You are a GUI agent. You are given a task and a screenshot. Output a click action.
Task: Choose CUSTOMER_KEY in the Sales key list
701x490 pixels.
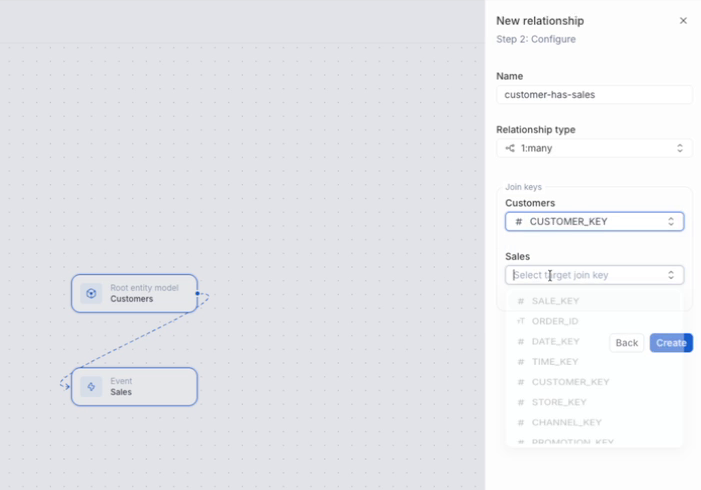click(x=570, y=382)
